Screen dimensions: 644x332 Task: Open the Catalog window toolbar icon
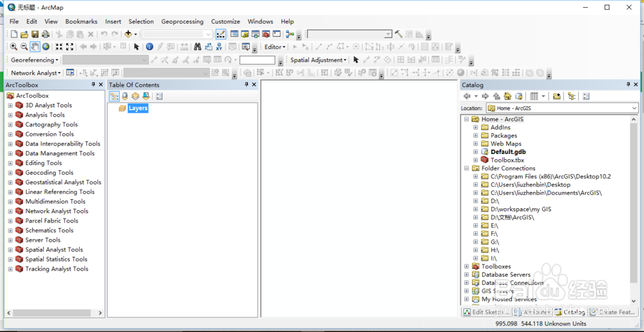tap(245, 34)
